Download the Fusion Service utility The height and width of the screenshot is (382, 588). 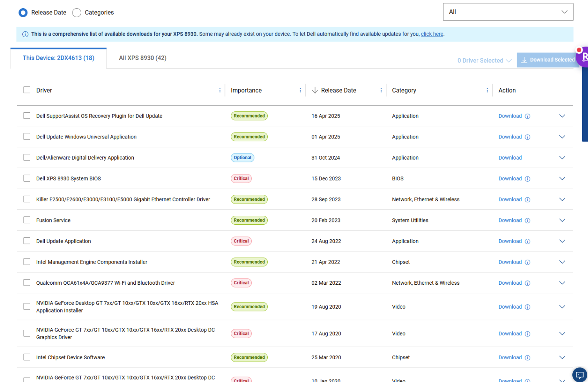pyautogui.click(x=510, y=220)
